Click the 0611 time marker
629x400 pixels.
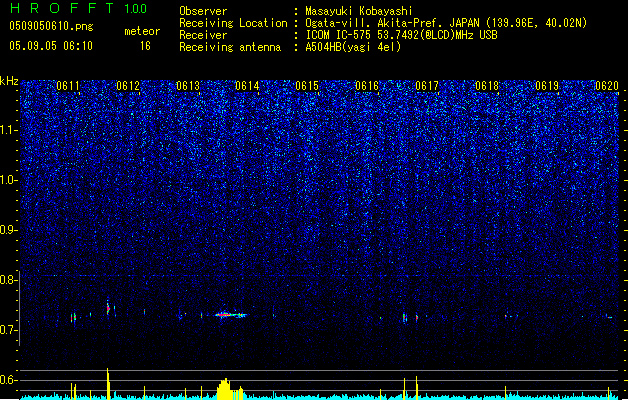pyautogui.click(x=68, y=86)
